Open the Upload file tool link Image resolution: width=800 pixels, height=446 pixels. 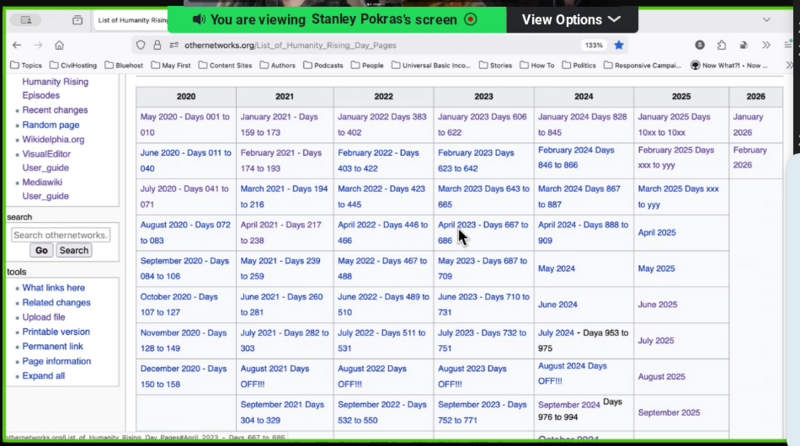[43, 317]
